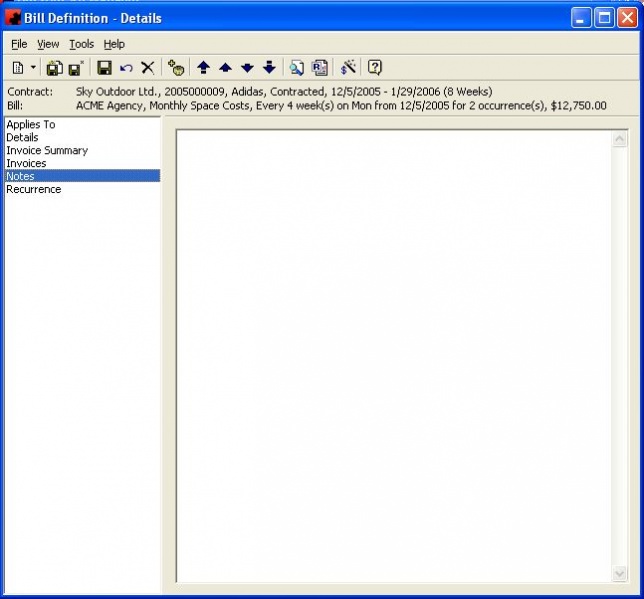Open the Recurrence section
Image resolution: width=644 pixels, height=599 pixels.
[x=33, y=189]
